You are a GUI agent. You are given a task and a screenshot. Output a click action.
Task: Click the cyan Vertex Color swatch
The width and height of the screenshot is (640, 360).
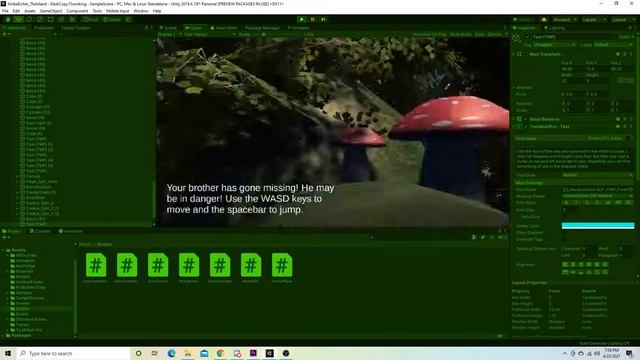click(x=598, y=226)
